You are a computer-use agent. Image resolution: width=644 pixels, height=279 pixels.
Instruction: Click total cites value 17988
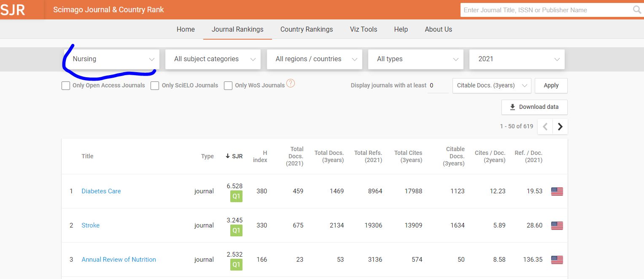(413, 191)
